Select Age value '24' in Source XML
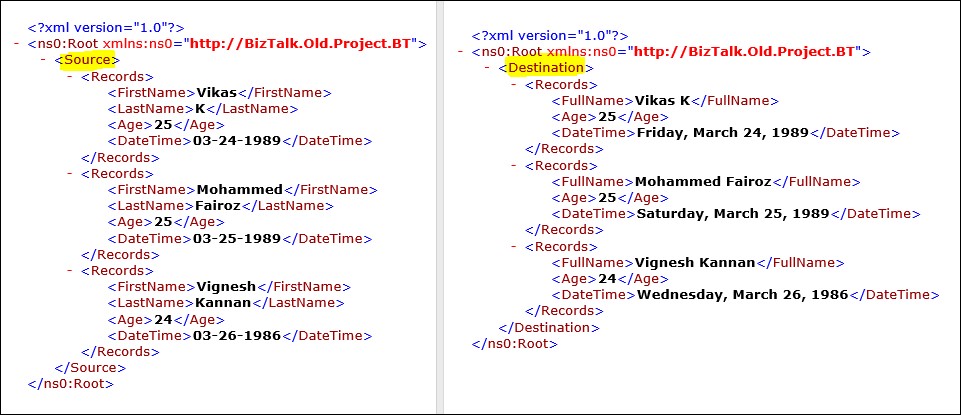Viewport: 961px width, 415px height. pos(162,319)
